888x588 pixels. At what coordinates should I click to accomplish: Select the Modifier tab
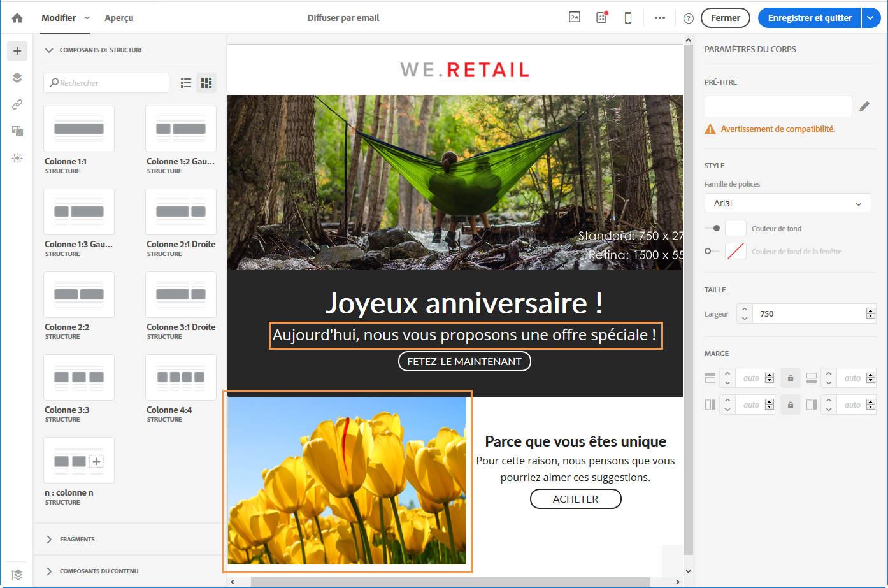click(x=59, y=18)
